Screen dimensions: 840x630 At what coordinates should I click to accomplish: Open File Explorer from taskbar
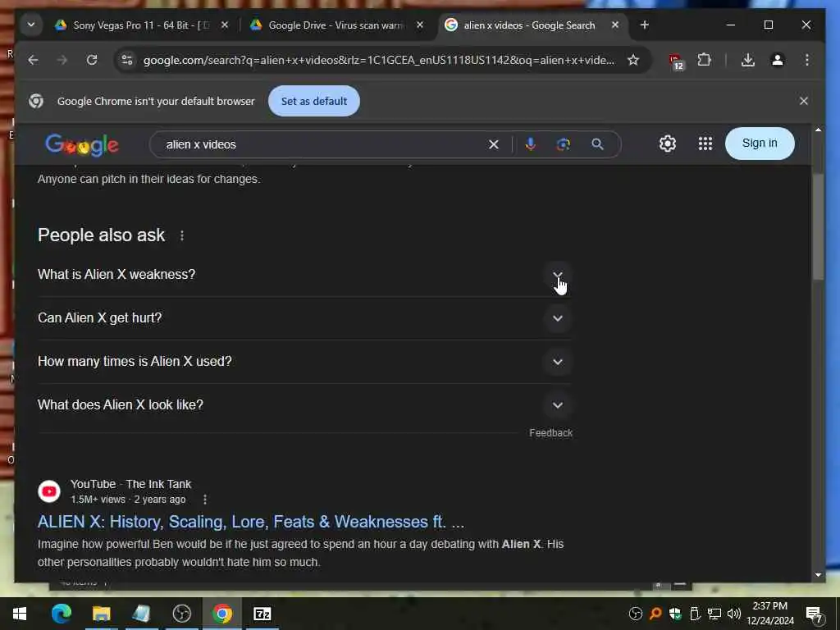pyautogui.click(x=101, y=614)
